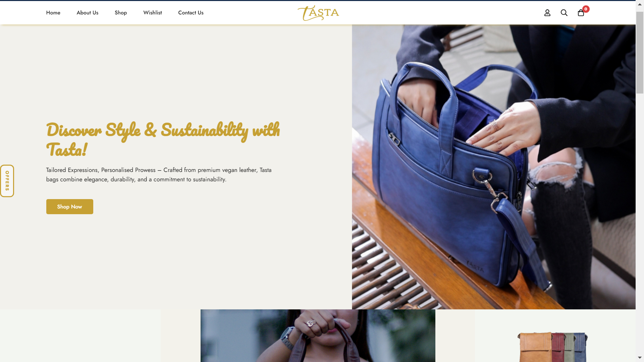Click the Discover Style & Sustainability heading
The width and height of the screenshot is (644, 362).
point(163,139)
